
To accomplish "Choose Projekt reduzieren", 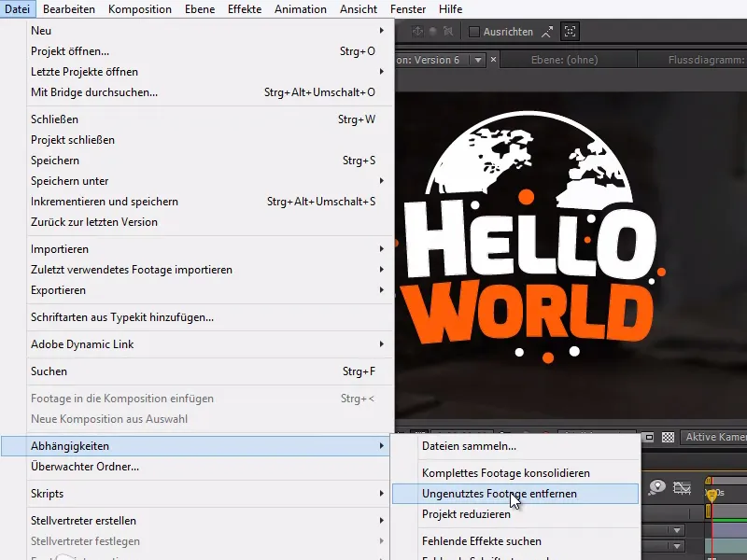I will (x=515, y=514).
